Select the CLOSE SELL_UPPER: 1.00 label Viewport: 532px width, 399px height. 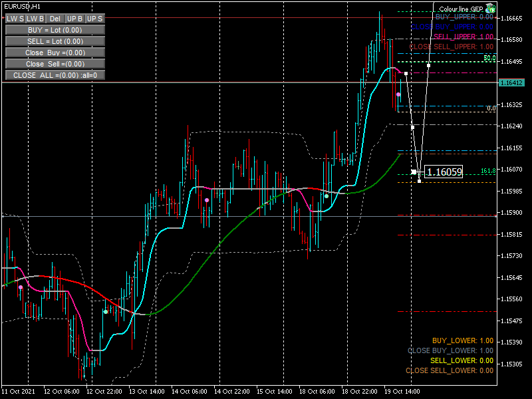pyautogui.click(x=452, y=47)
